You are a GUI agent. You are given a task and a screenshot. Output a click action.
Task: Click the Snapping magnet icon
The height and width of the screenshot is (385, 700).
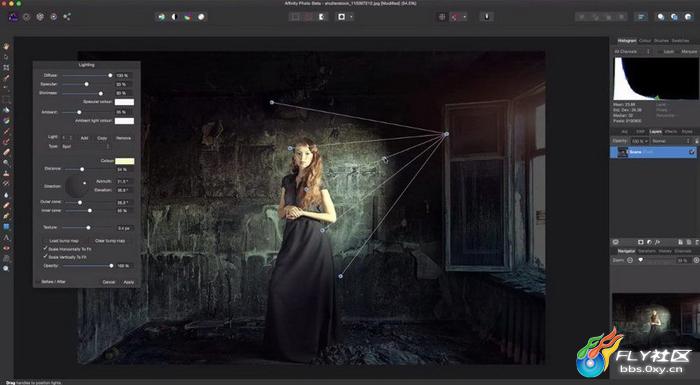[455, 17]
